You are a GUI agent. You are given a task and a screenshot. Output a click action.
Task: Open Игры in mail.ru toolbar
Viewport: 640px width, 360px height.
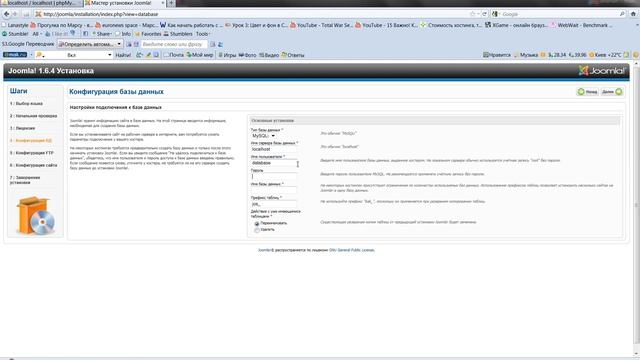click(x=227, y=55)
